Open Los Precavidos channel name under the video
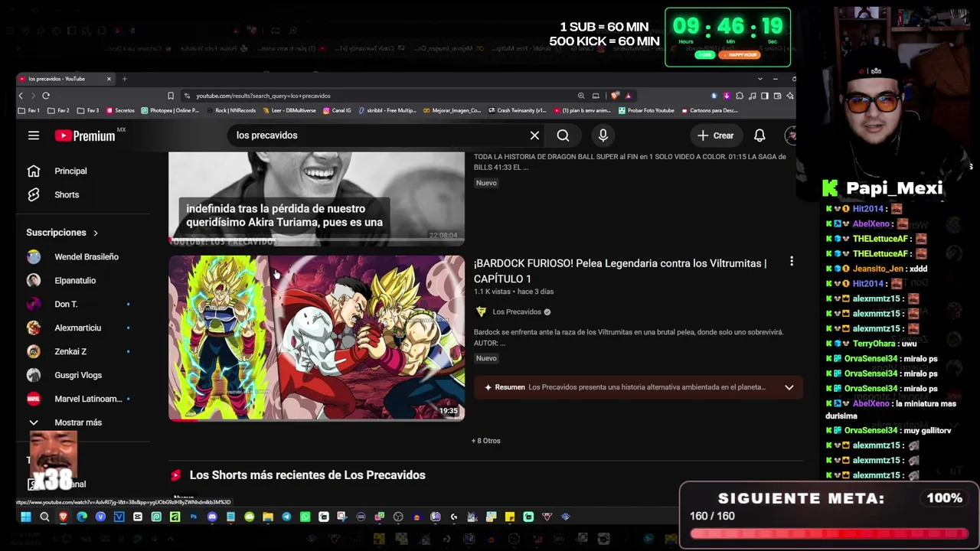 [x=517, y=312]
